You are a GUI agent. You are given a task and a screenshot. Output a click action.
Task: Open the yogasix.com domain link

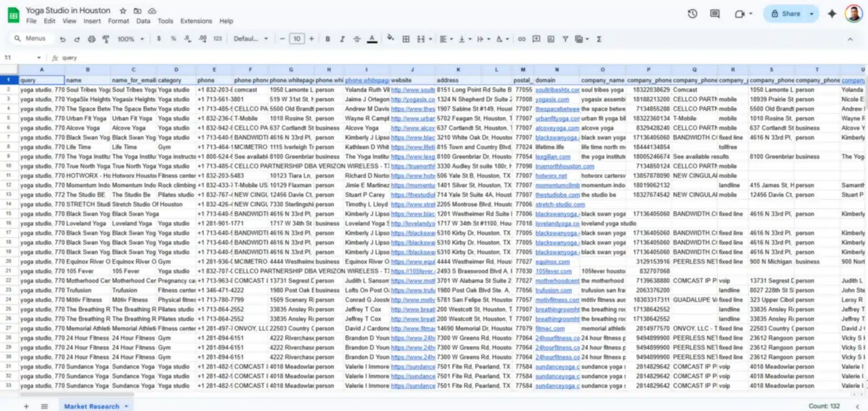pyautogui.click(x=552, y=99)
